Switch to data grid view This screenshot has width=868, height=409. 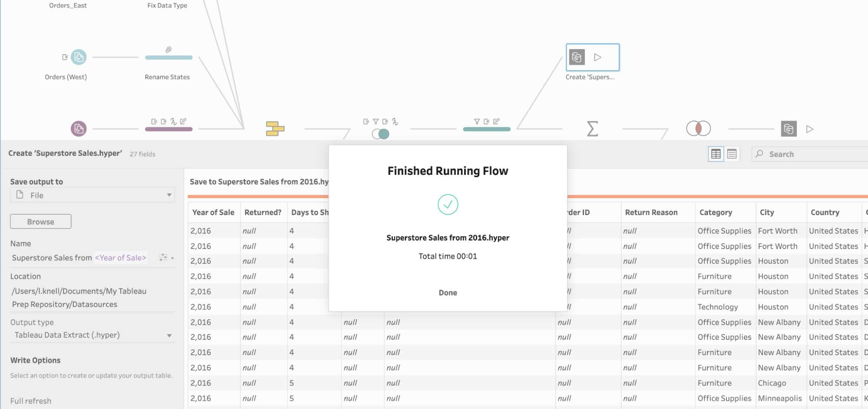pyautogui.click(x=716, y=154)
